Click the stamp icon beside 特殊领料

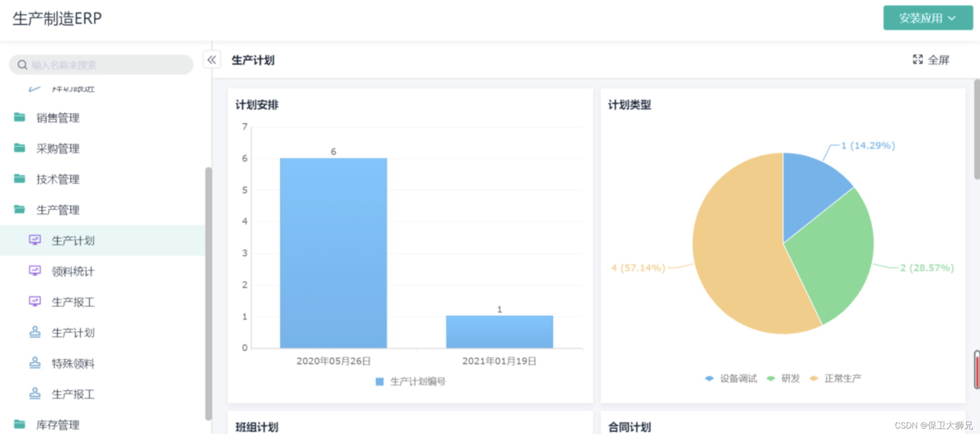(35, 363)
